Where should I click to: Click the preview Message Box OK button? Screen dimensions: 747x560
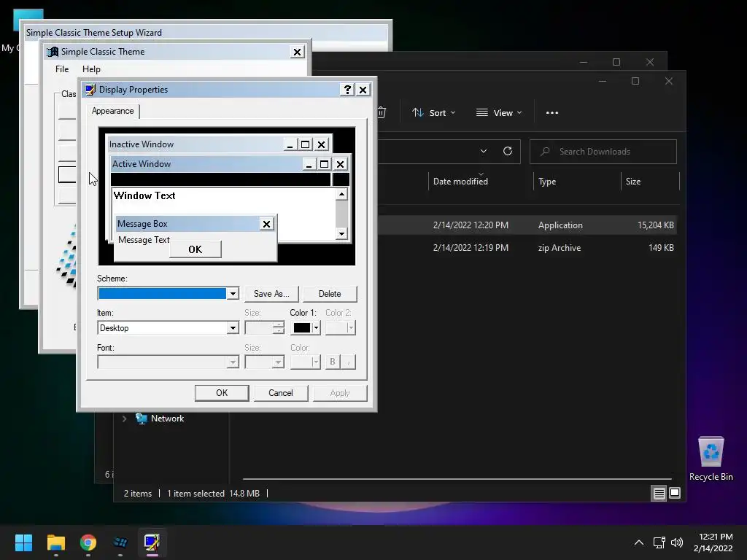pyautogui.click(x=196, y=249)
